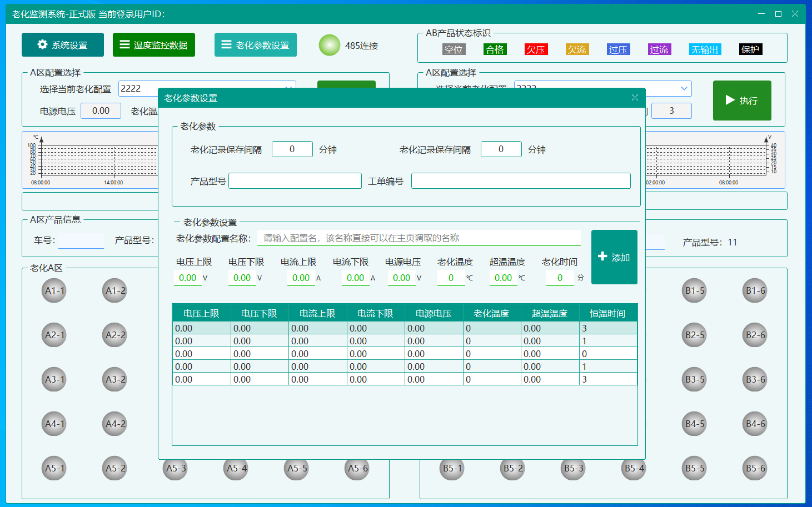The height and width of the screenshot is (507, 812).
Task: Close the 老化参数设置 dialog
Action: [635, 98]
